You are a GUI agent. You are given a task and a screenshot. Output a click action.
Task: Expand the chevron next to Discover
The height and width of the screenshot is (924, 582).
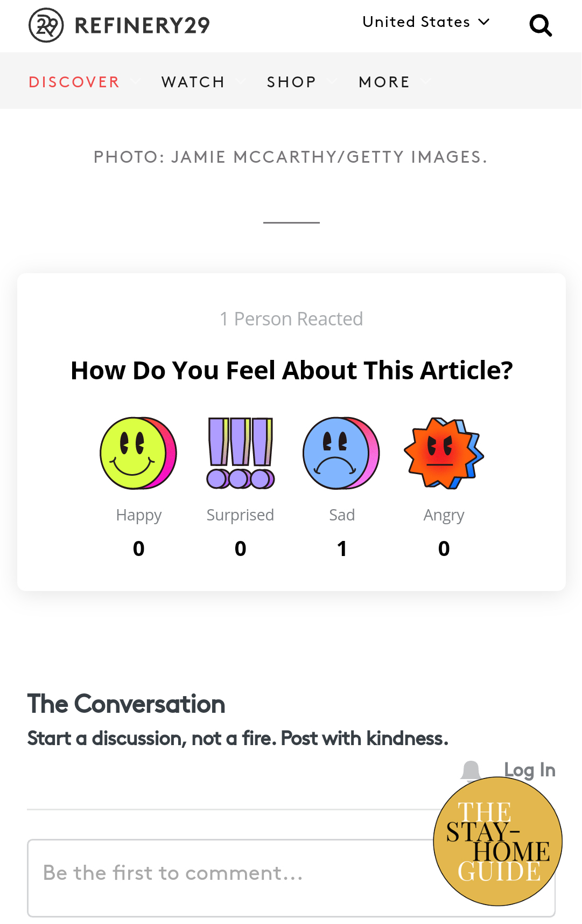click(135, 81)
